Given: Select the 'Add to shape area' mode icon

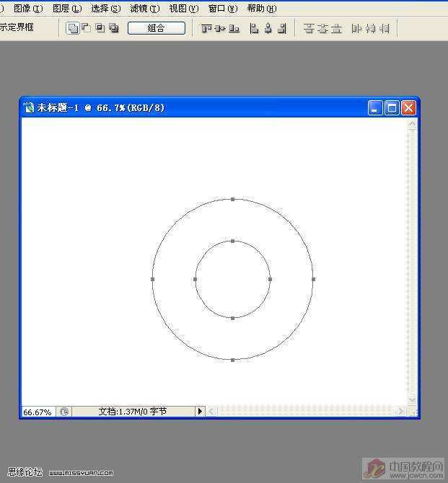Looking at the screenshot, I should tap(73, 28).
